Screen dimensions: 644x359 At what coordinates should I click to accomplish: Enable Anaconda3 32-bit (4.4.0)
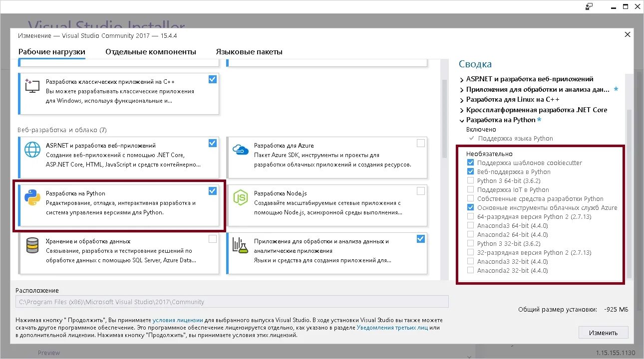(x=470, y=261)
